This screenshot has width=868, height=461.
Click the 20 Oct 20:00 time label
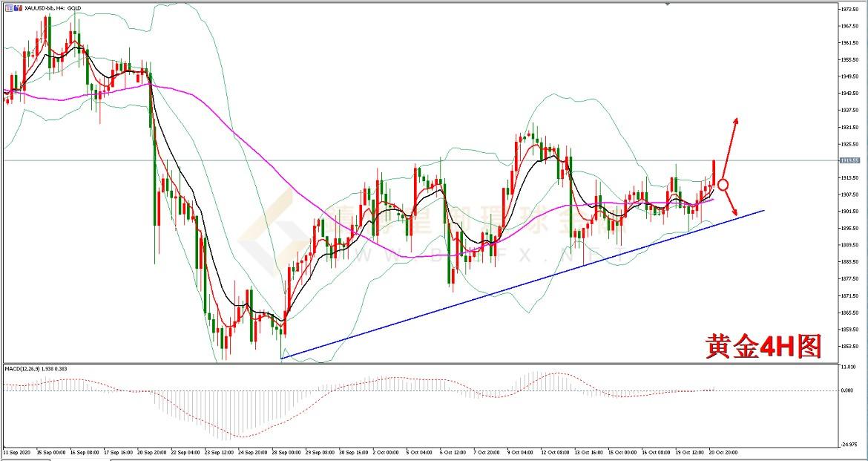724,451
